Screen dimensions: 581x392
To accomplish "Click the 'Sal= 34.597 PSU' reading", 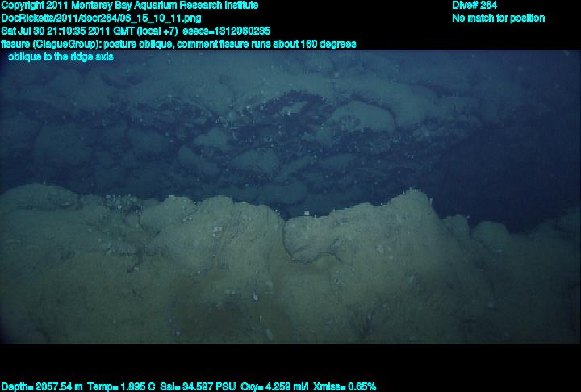I will point(198,387).
